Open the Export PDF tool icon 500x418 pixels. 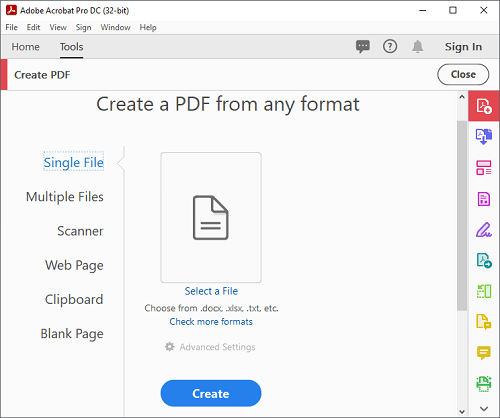pyautogui.click(x=484, y=137)
